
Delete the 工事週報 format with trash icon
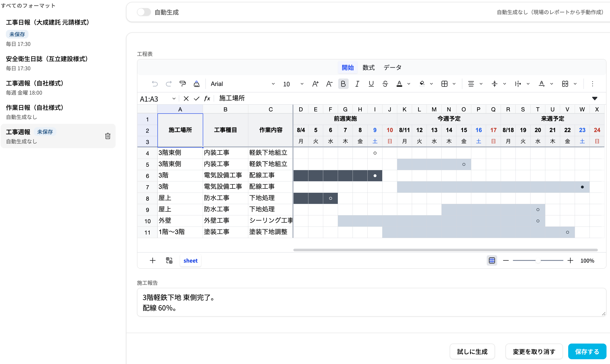108,136
